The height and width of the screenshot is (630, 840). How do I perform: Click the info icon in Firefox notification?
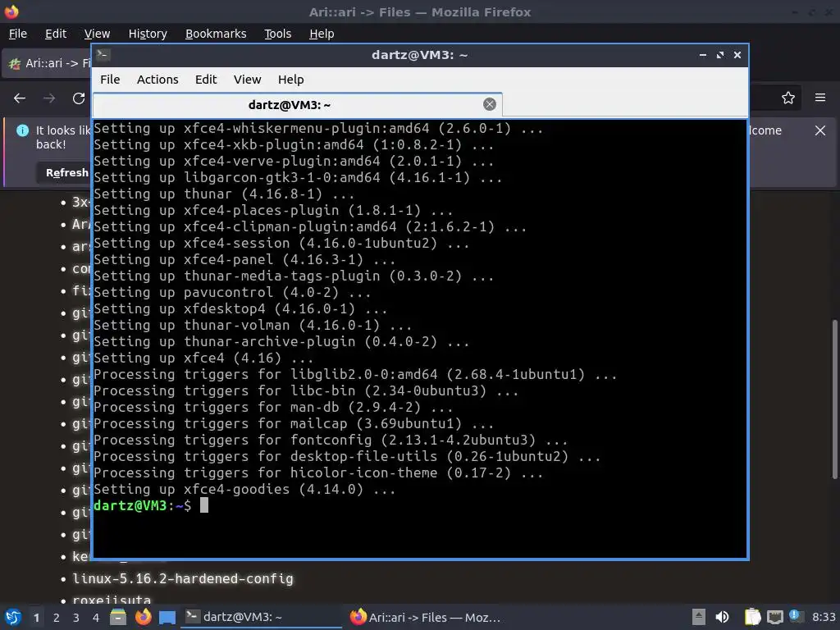22,130
